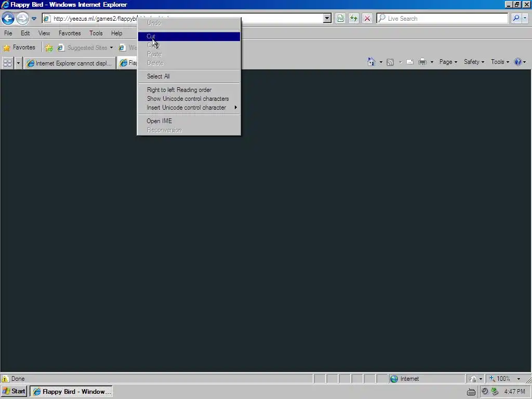Open the File menu
This screenshot has height=399, width=532.
(x=8, y=33)
